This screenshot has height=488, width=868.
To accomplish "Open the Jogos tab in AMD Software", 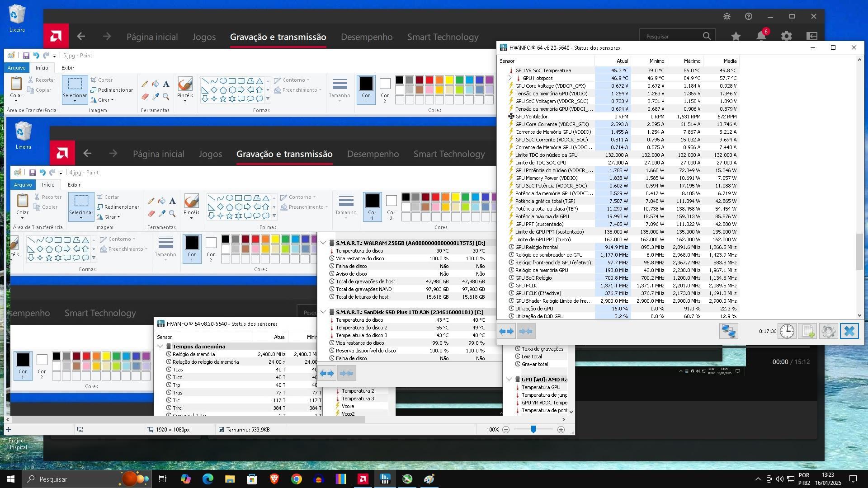I will point(204,37).
